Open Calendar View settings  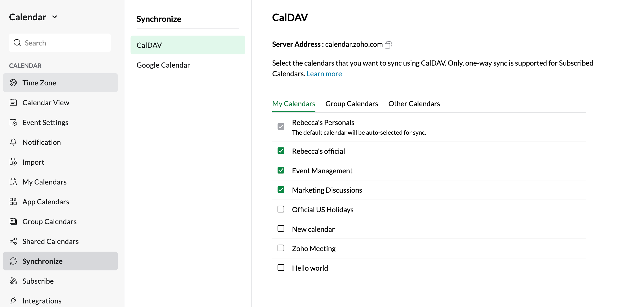click(x=46, y=102)
